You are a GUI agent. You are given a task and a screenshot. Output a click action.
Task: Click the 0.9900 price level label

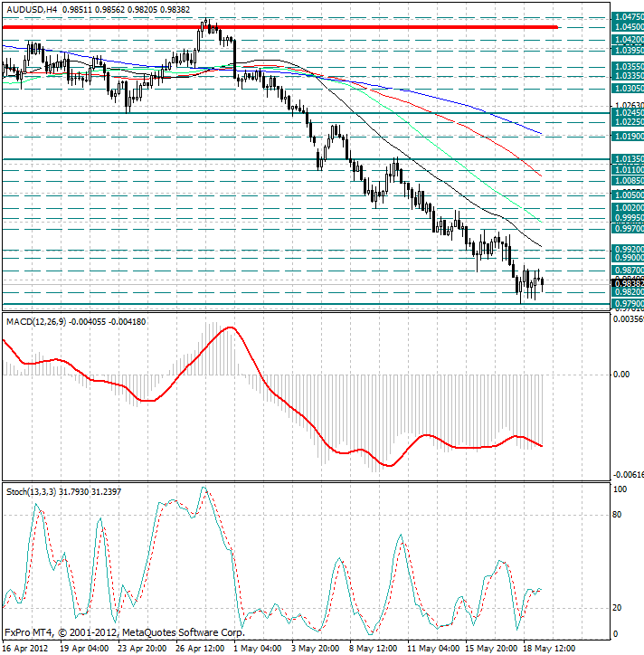[x=628, y=258]
